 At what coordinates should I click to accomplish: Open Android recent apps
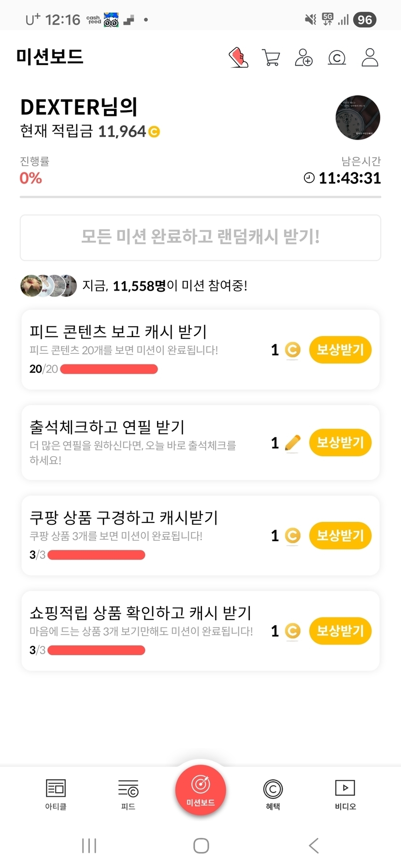89,845
